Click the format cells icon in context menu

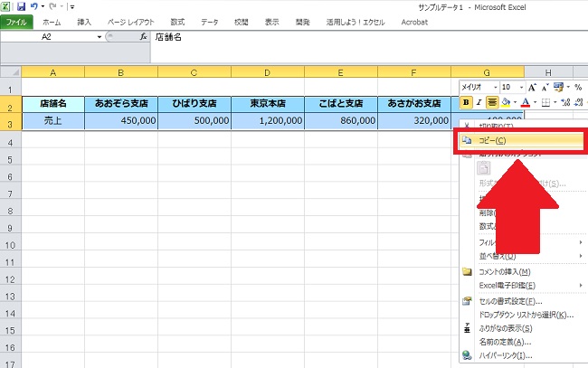point(467,300)
